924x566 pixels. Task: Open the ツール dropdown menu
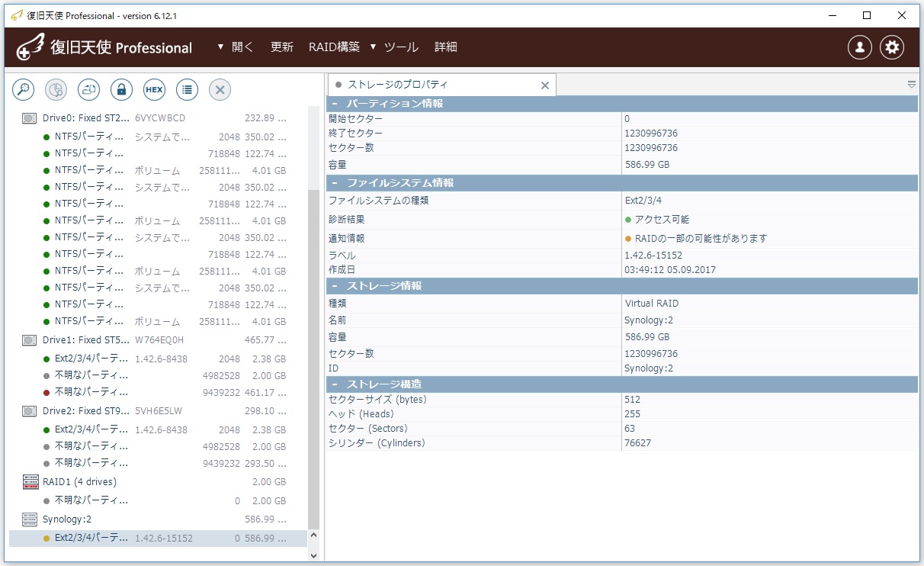pyautogui.click(x=394, y=47)
